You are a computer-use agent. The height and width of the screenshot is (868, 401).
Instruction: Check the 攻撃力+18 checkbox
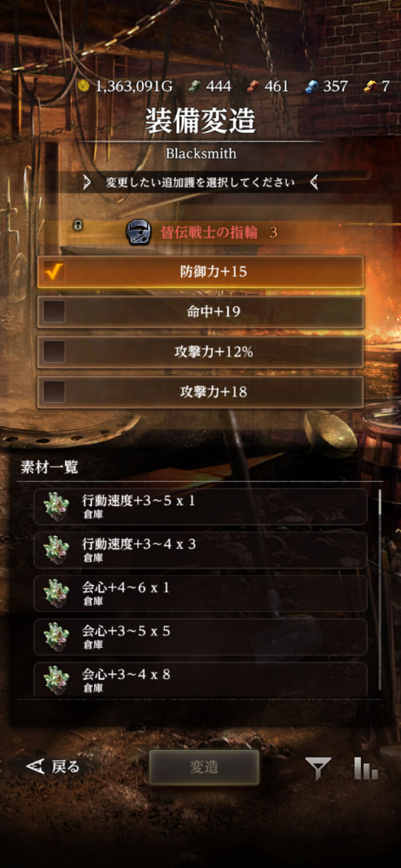click(54, 392)
